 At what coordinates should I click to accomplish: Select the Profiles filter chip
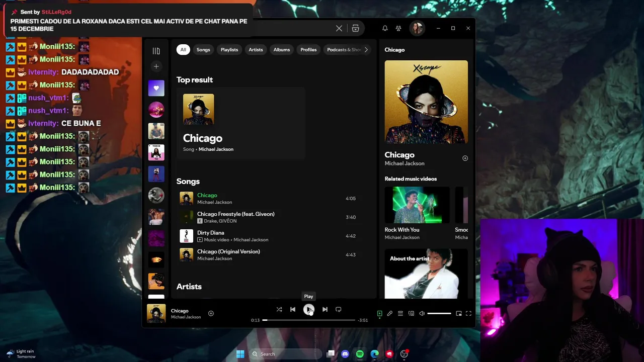(x=308, y=49)
